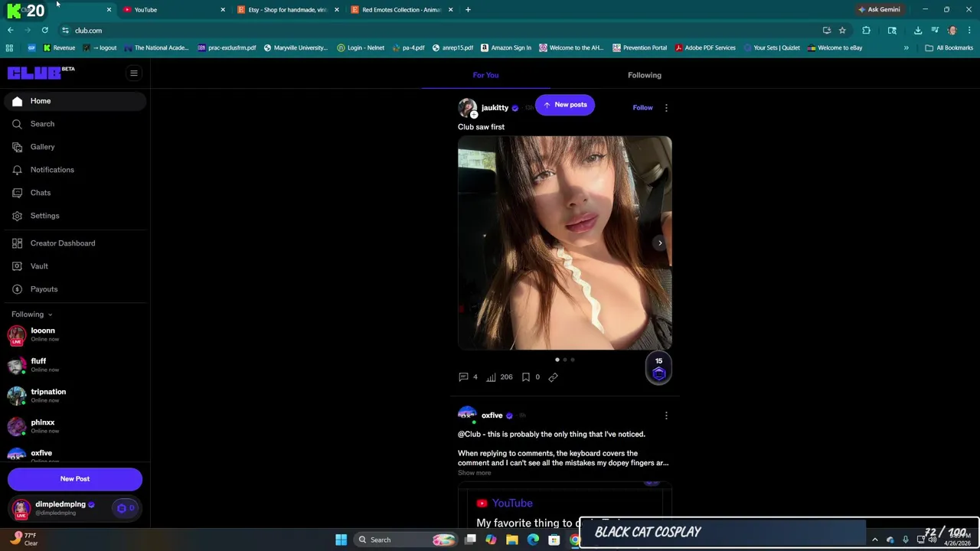Open jaukitty's profile avatar

point(467,108)
